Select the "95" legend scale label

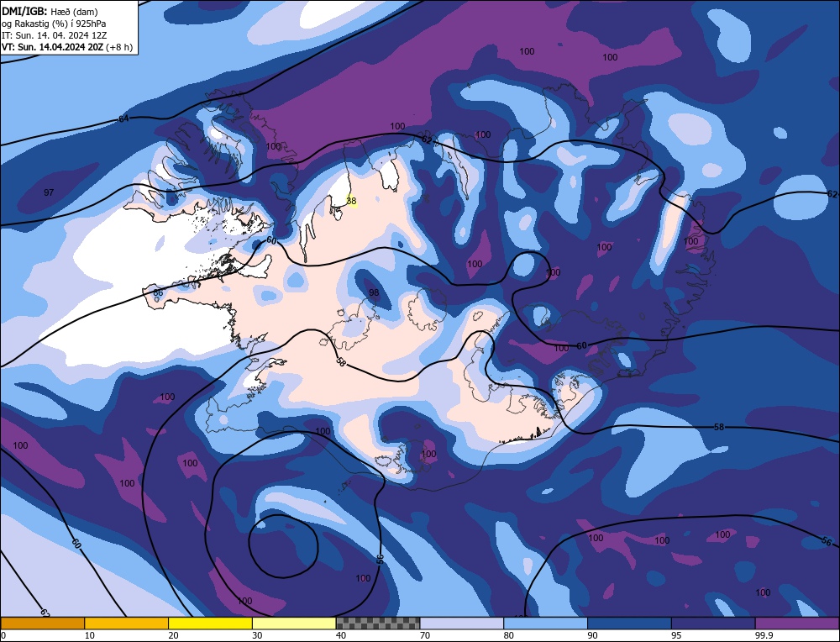coord(676,635)
